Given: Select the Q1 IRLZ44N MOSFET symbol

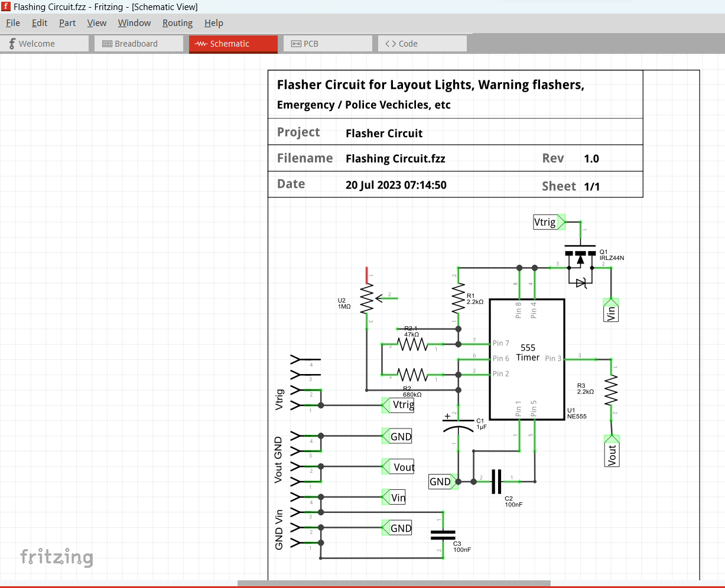Looking at the screenshot, I should [x=580, y=260].
